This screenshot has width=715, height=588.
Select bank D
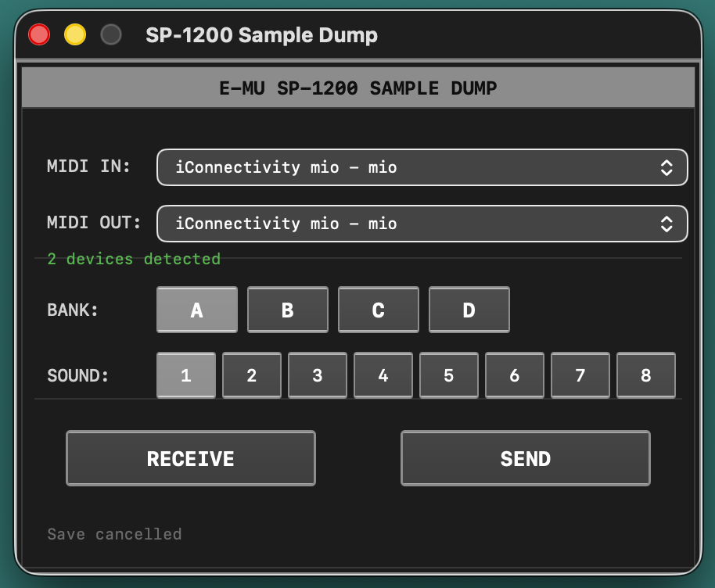click(x=469, y=310)
